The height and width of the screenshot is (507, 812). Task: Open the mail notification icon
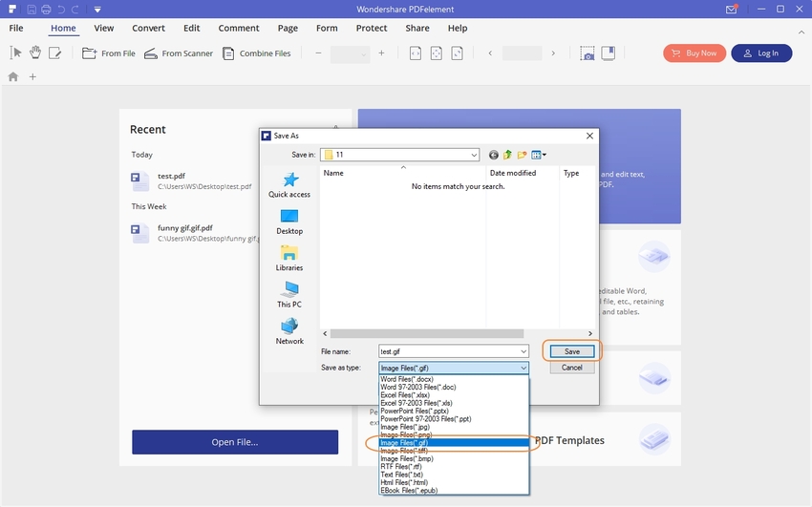tap(731, 10)
